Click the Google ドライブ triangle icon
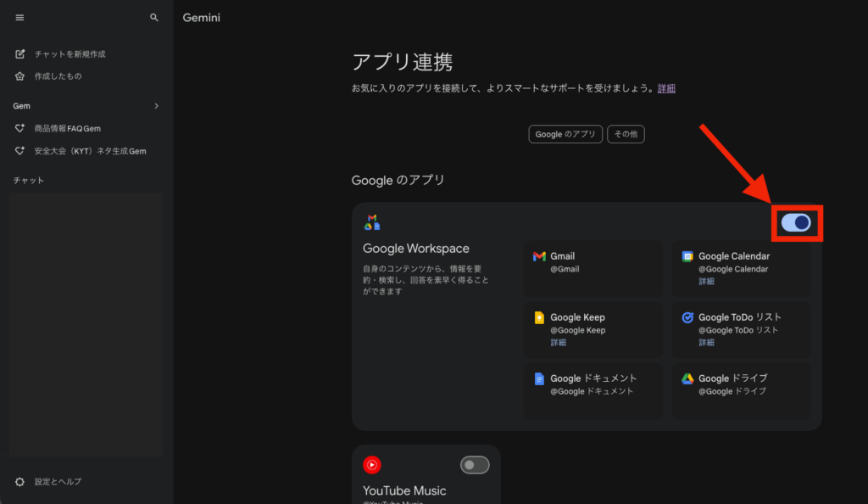 tap(687, 379)
